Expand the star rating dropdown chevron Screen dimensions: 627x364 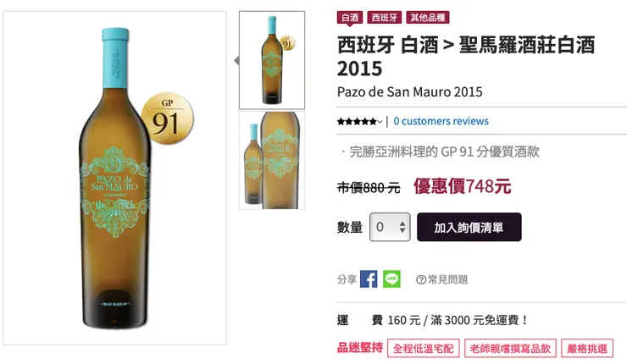[x=380, y=122]
